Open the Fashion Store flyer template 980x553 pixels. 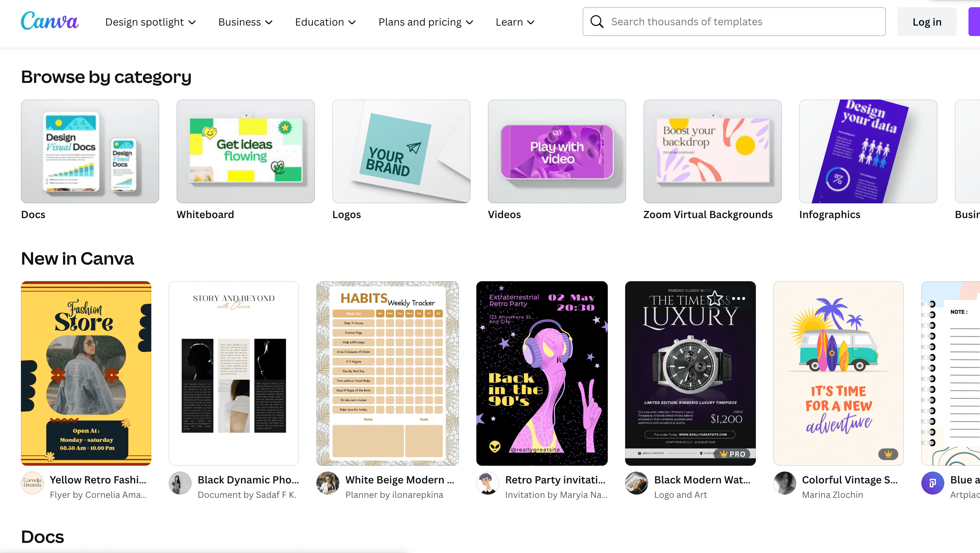[86, 373]
